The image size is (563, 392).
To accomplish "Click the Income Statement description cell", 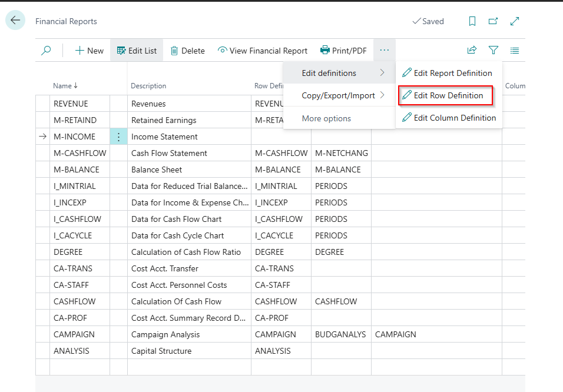I will (x=189, y=137).
